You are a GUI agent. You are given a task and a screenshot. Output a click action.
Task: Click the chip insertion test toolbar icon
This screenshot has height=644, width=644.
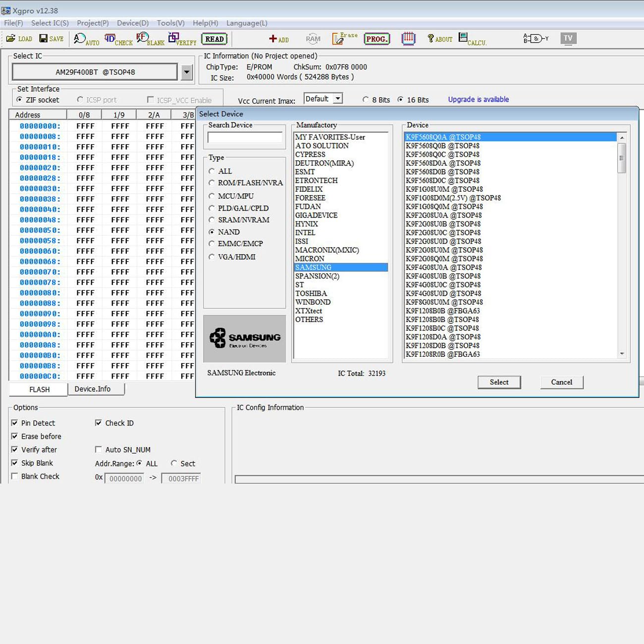(408, 39)
